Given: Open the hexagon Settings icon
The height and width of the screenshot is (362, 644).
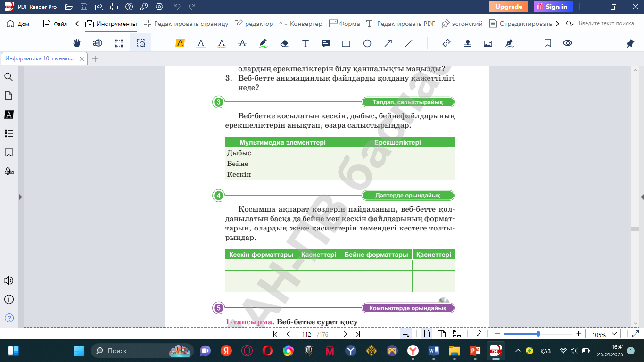Looking at the screenshot, I should pos(159,7).
